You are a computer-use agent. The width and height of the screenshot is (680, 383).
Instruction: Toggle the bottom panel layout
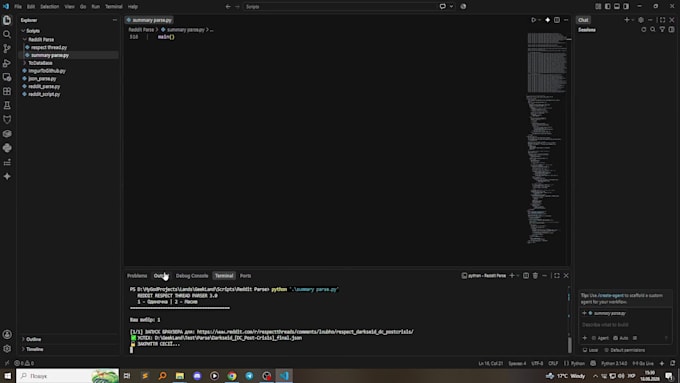pyautogui.click(x=617, y=7)
